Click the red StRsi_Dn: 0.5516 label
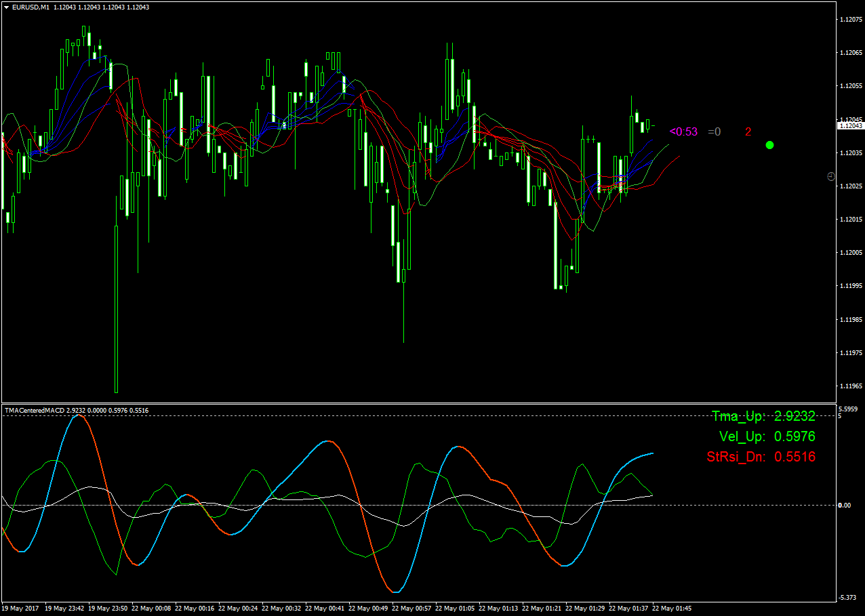 pos(761,457)
